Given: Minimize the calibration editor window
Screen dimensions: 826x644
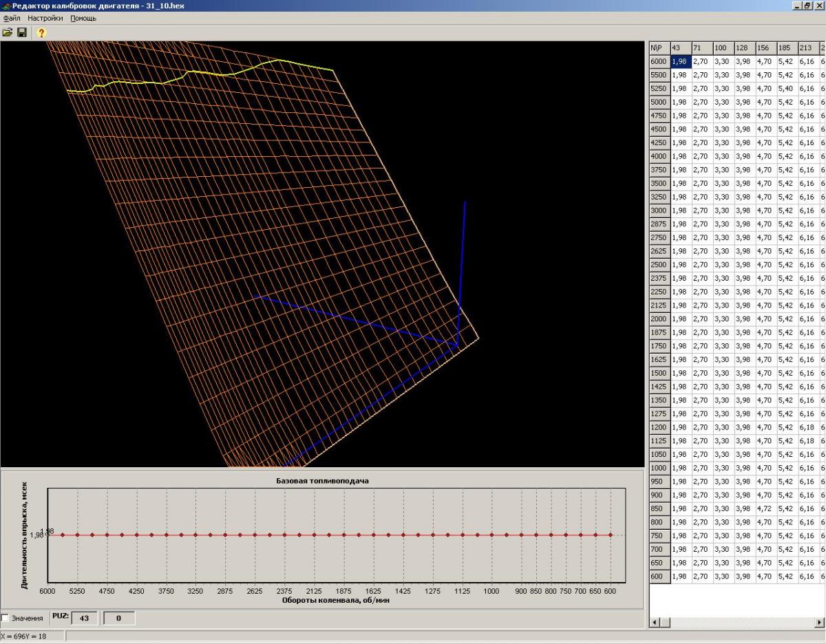Looking at the screenshot, I should tap(798, 6).
